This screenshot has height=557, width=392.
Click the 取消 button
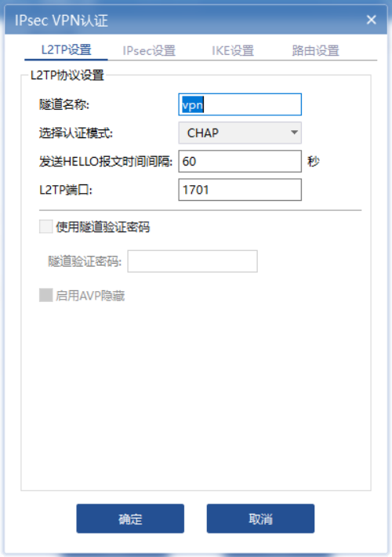coord(260,519)
